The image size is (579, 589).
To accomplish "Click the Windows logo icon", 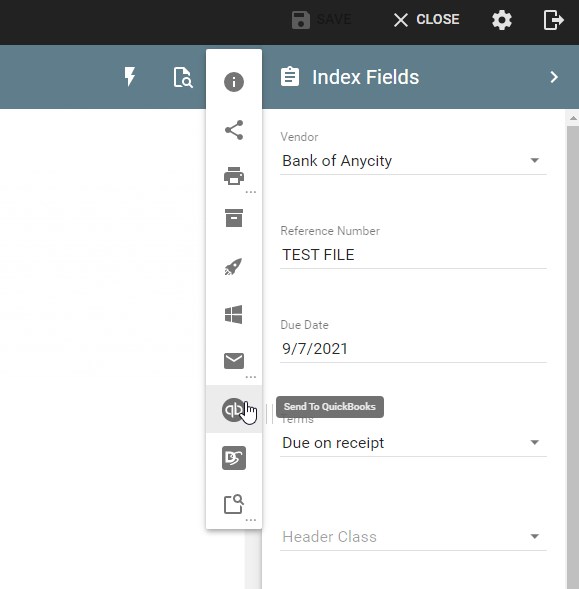I will pyautogui.click(x=233, y=314).
